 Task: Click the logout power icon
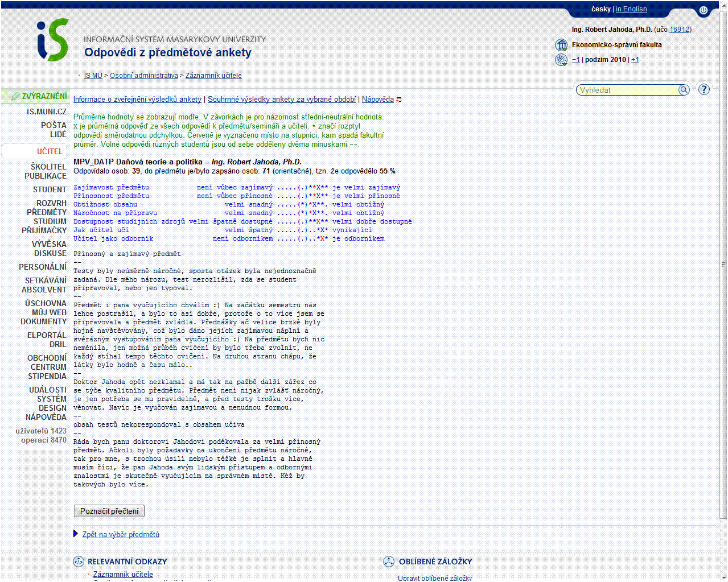click(x=704, y=10)
